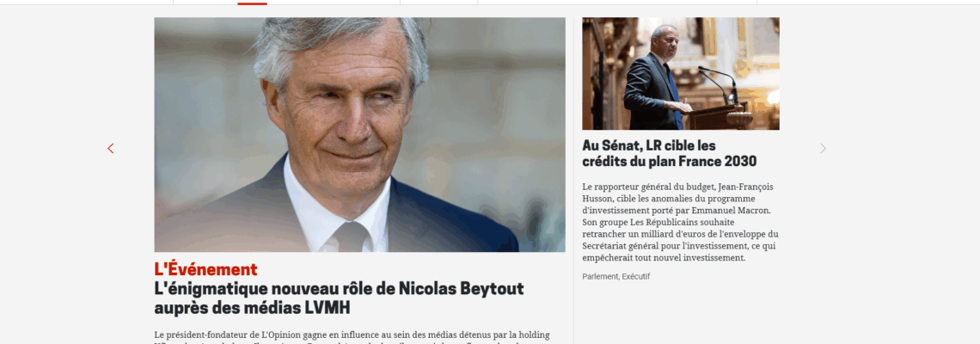
Task: Open the Senate podium speaker photo
Action: coord(681,74)
